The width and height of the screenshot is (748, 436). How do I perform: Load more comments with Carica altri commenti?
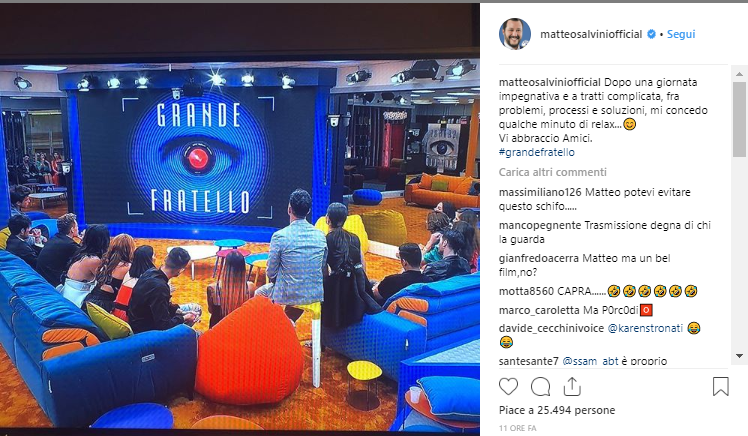pos(552,172)
